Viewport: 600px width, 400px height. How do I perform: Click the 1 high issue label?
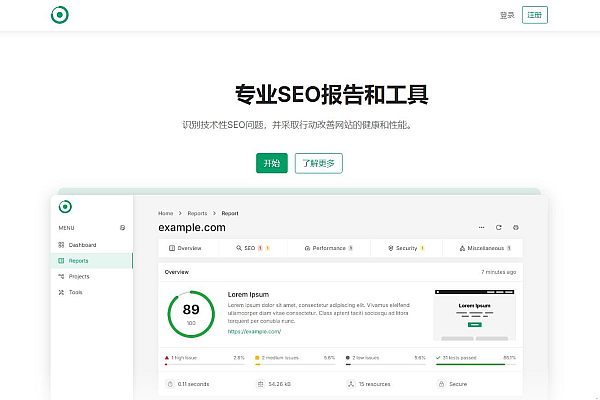pos(184,358)
